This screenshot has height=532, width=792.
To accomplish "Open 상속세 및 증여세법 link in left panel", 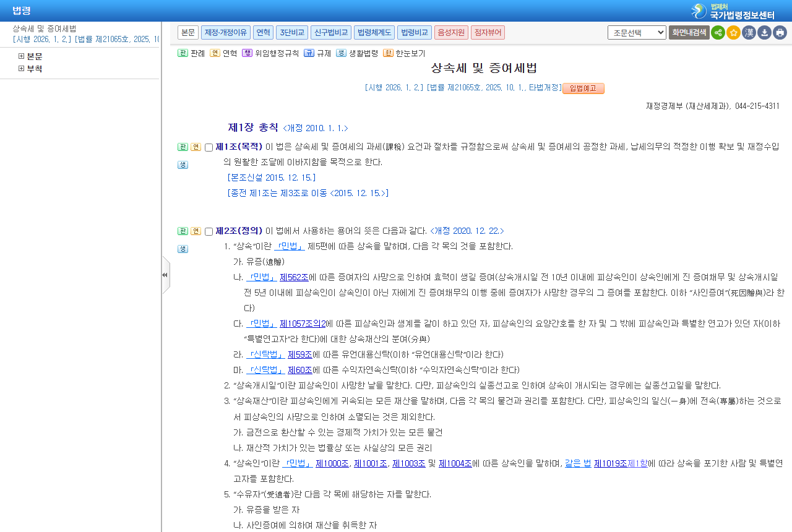I will [45, 28].
